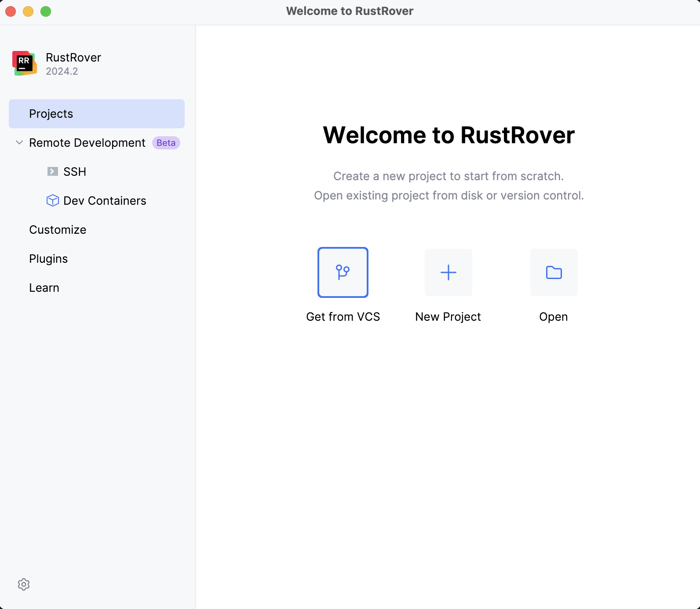Click the 'New Project' text label
Image resolution: width=700 pixels, height=609 pixels.
(448, 317)
